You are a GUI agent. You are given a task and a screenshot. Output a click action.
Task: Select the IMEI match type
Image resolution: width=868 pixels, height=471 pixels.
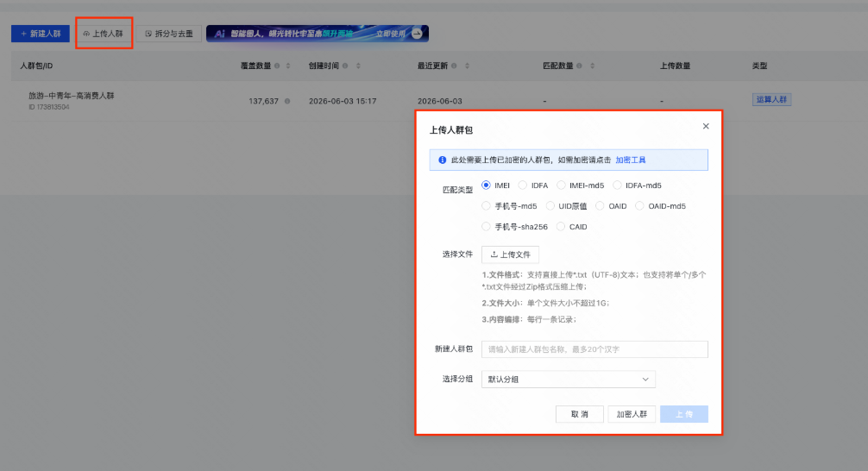486,185
